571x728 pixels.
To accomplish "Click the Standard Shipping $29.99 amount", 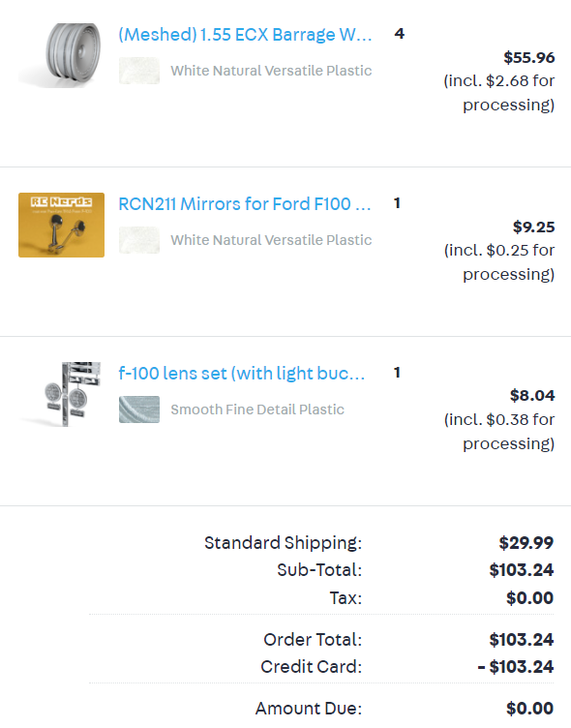I will pyautogui.click(x=526, y=543).
